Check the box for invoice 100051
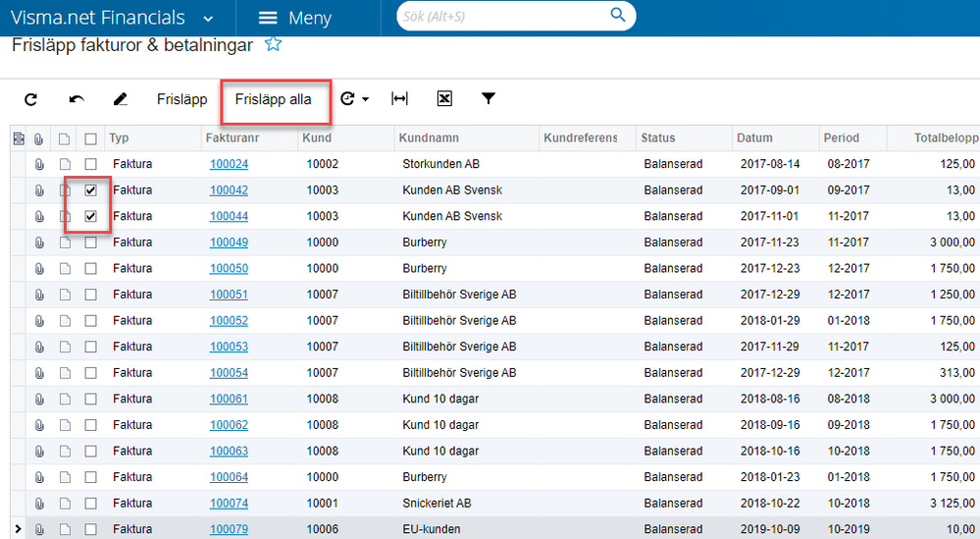 tap(90, 295)
